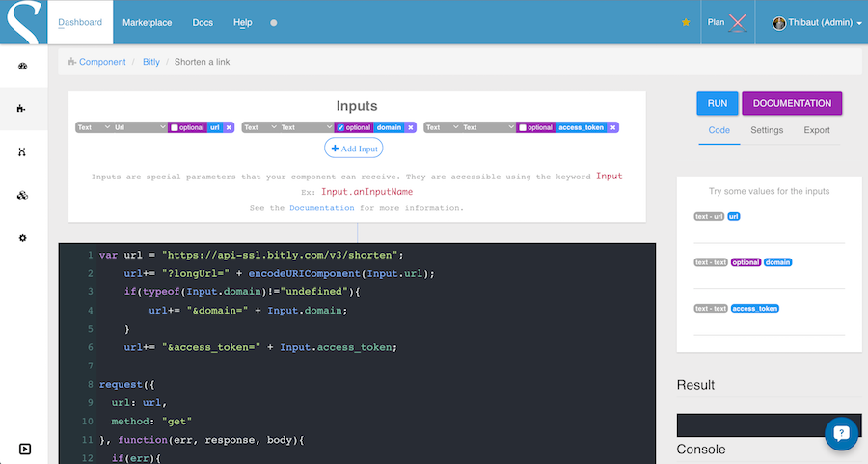Open the settings gear sidebar icon
The height and width of the screenshot is (464, 868).
tap(23, 238)
